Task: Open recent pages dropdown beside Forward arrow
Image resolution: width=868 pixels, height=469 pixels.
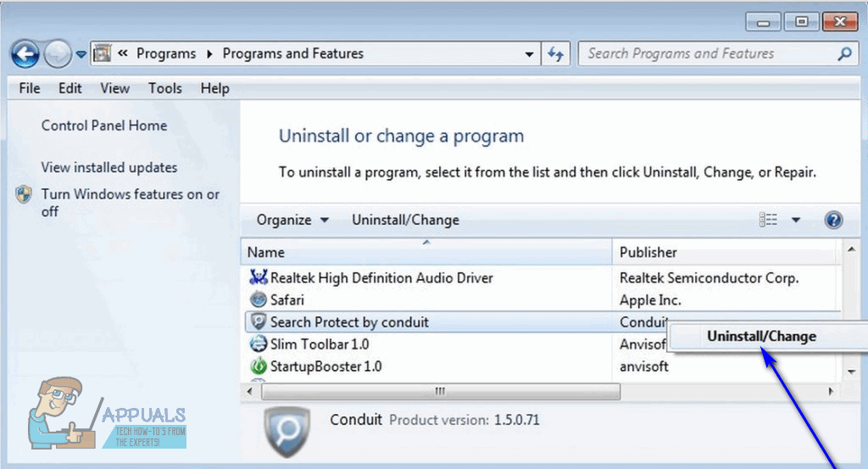Action: click(x=81, y=54)
